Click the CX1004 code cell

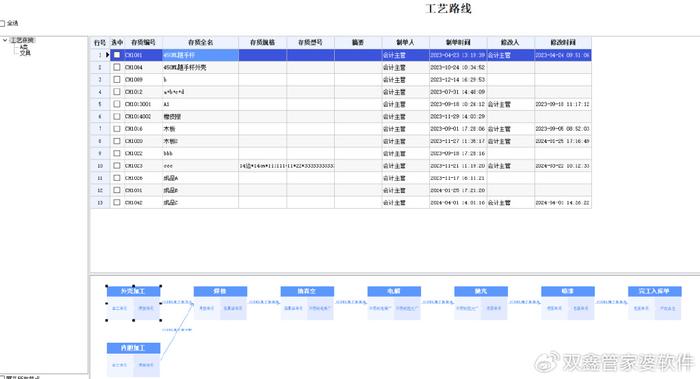(143, 67)
